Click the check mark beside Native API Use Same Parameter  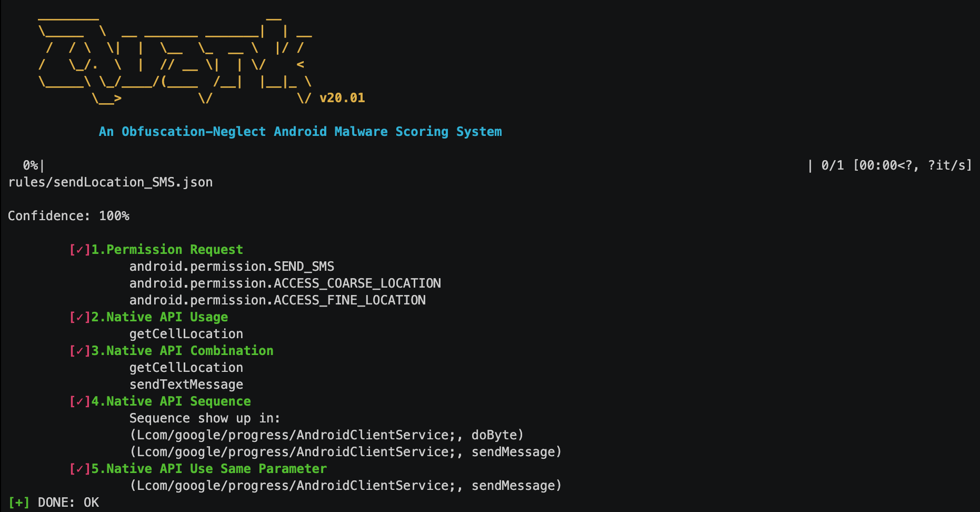click(79, 469)
